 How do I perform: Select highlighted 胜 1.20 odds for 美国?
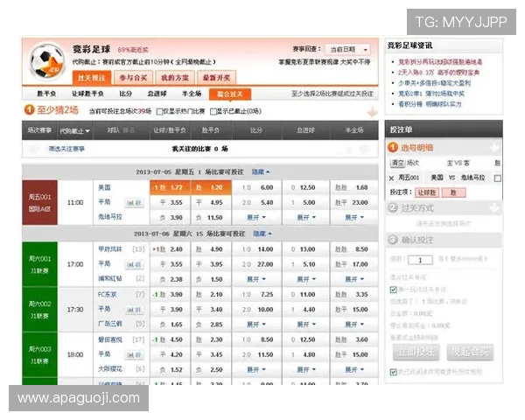pos(211,187)
